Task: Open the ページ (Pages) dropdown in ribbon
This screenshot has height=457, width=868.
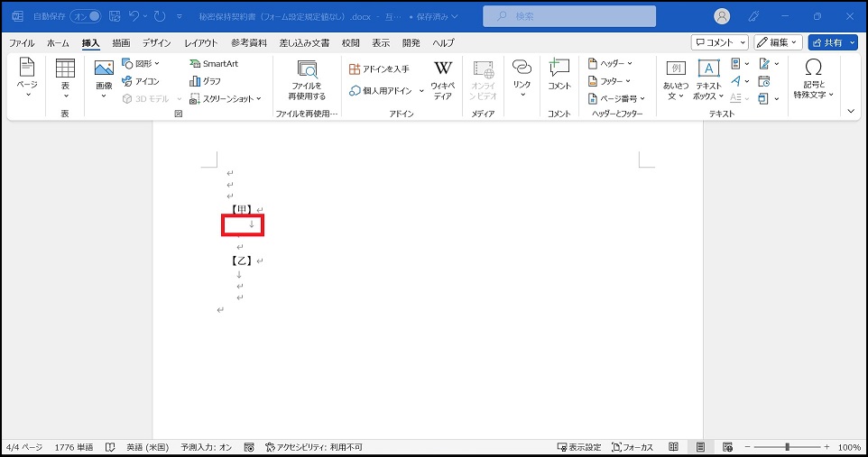Action: (x=26, y=78)
